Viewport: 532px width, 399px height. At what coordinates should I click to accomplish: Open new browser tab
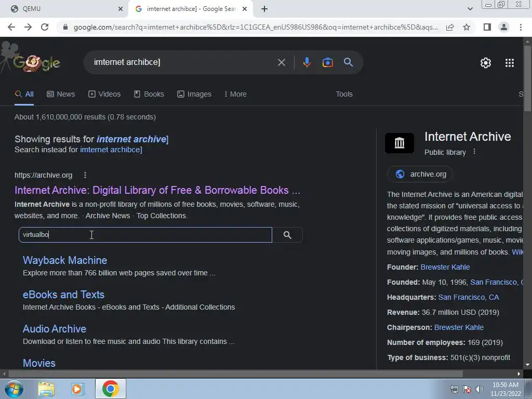point(264,9)
